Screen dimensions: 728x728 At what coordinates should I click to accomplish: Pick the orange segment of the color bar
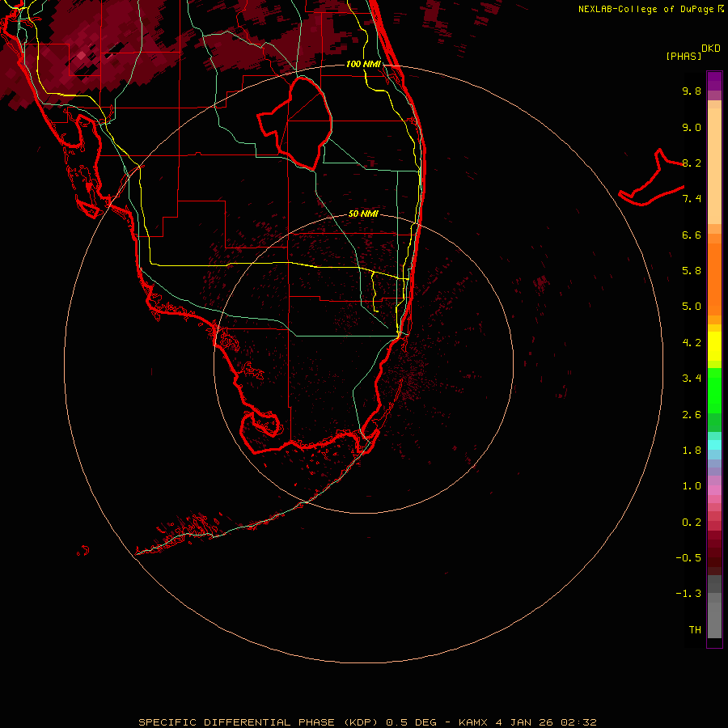pyautogui.click(x=714, y=280)
